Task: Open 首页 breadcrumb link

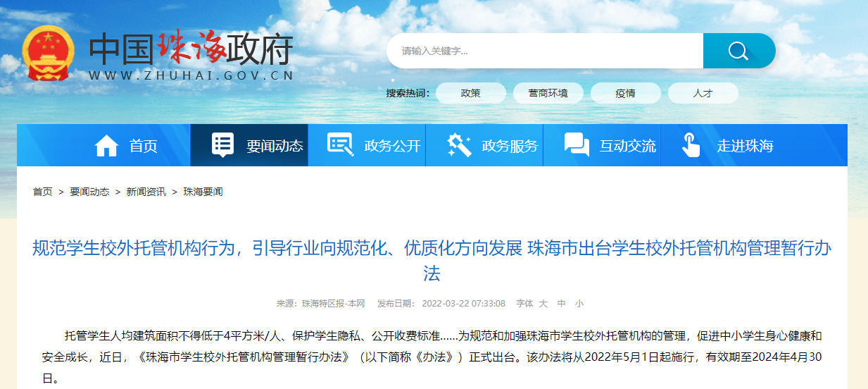Action: point(43,192)
